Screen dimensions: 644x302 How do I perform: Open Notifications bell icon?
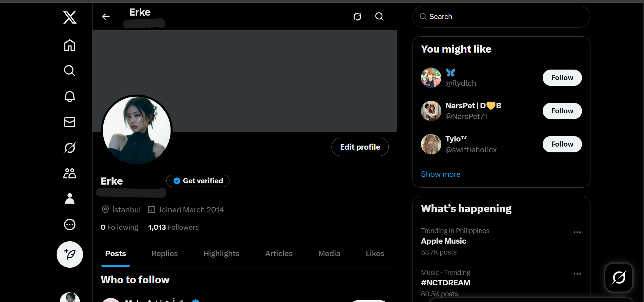[69, 96]
